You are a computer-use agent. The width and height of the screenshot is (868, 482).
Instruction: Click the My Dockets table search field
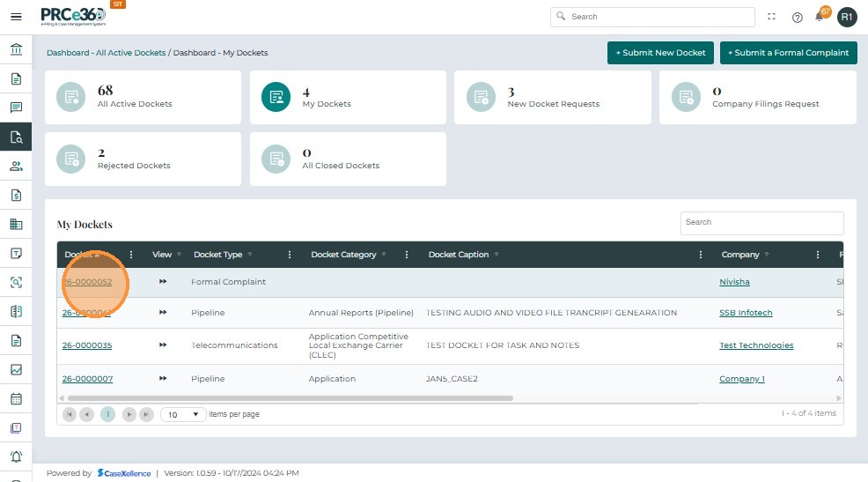[x=761, y=223]
